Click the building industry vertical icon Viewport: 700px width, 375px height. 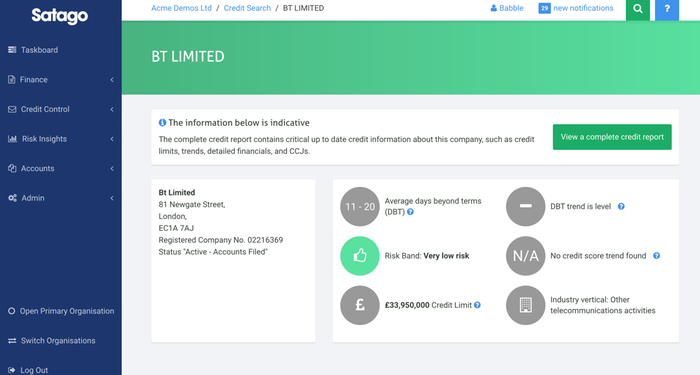(x=525, y=305)
